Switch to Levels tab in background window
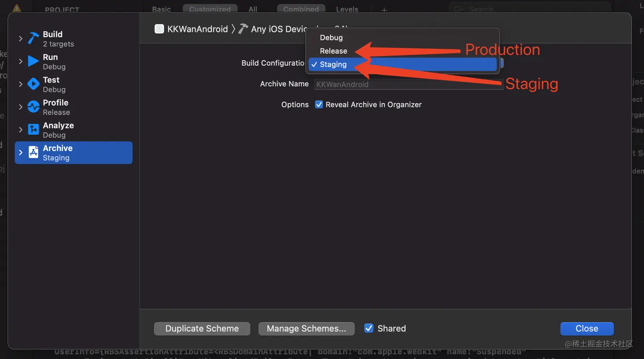 click(x=347, y=9)
